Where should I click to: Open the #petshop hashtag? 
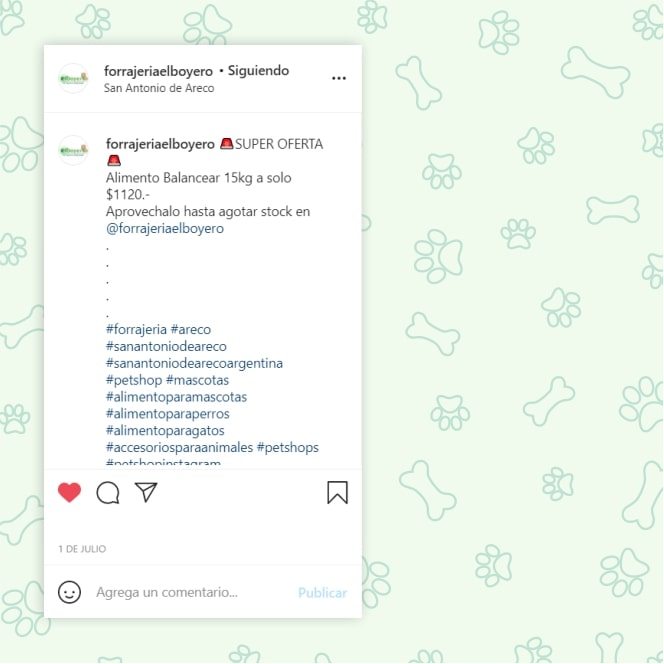click(x=134, y=380)
